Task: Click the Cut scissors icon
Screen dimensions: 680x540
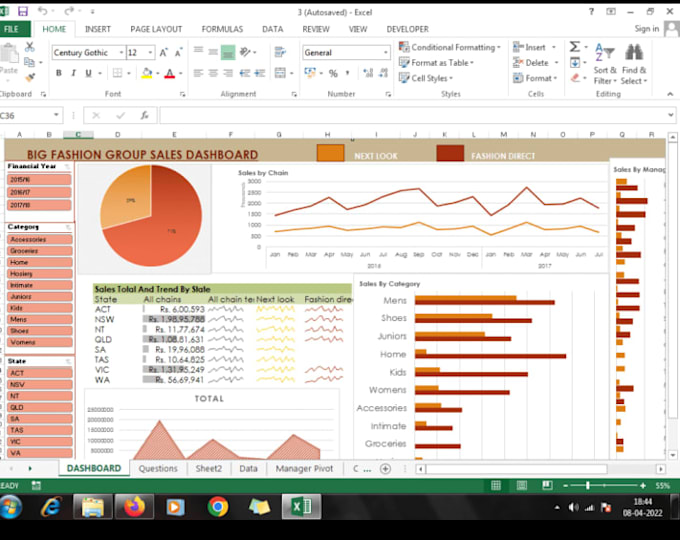Action: pyautogui.click(x=29, y=46)
